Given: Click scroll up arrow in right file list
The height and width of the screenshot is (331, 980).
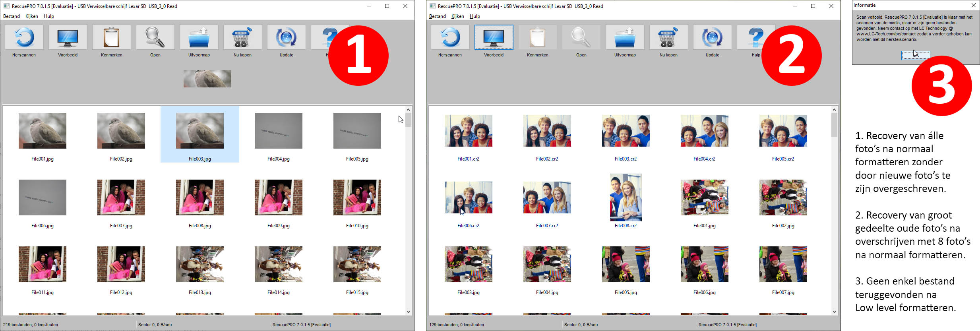Looking at the screenshot, I should pyautogui.click(x=834, y=110).
